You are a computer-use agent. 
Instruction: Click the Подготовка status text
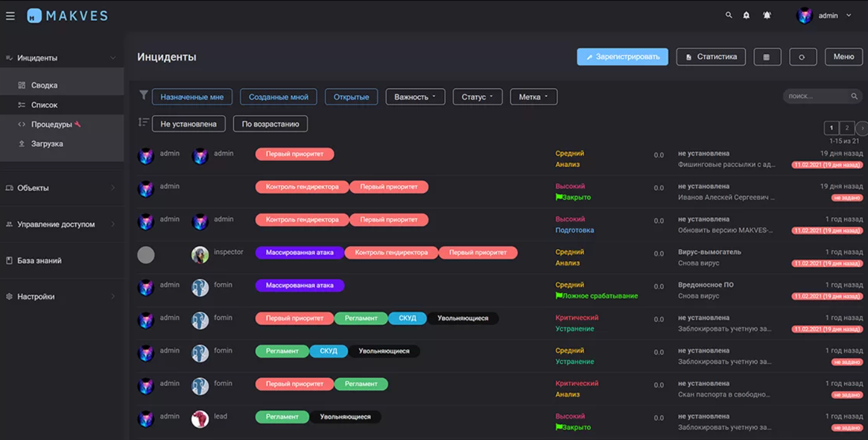[574, 230]
